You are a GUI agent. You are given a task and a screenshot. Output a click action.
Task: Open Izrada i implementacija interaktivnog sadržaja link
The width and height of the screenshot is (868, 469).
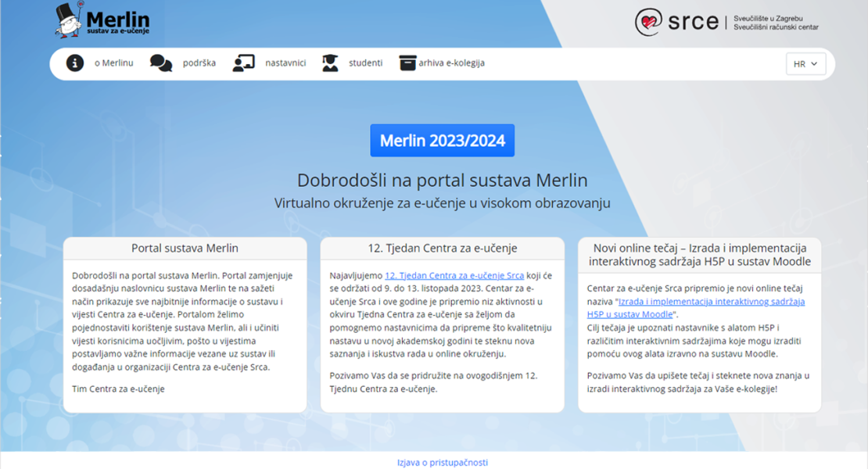[x=696, y=307]
